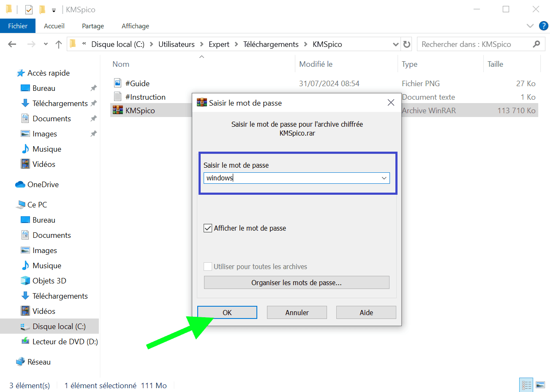
Task: Click Organiser les mots de passe button
Action: (297, 283)
